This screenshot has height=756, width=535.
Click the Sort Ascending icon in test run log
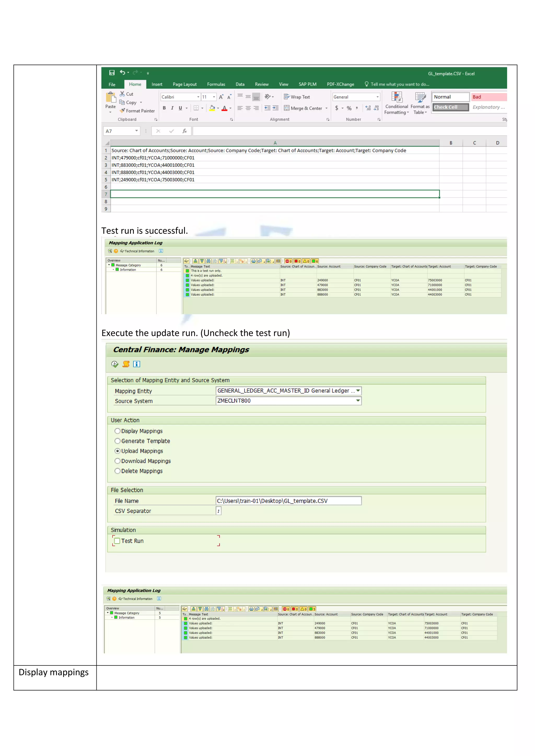(195, 261)
